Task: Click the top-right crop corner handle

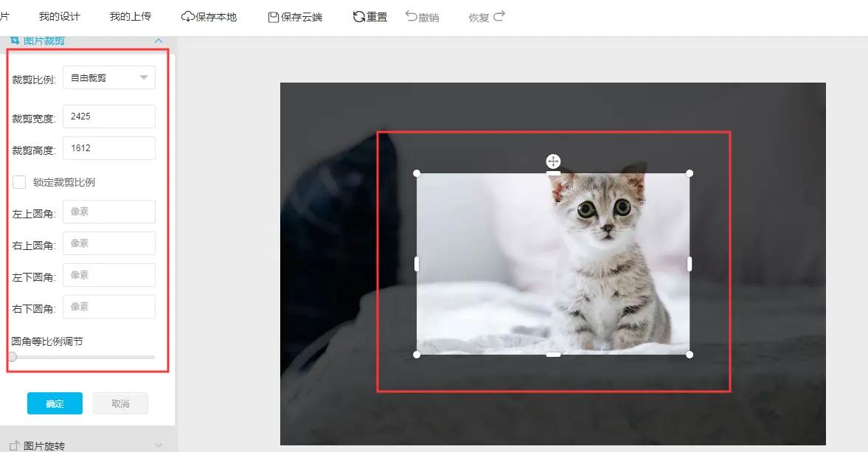Action: [690, 173]
